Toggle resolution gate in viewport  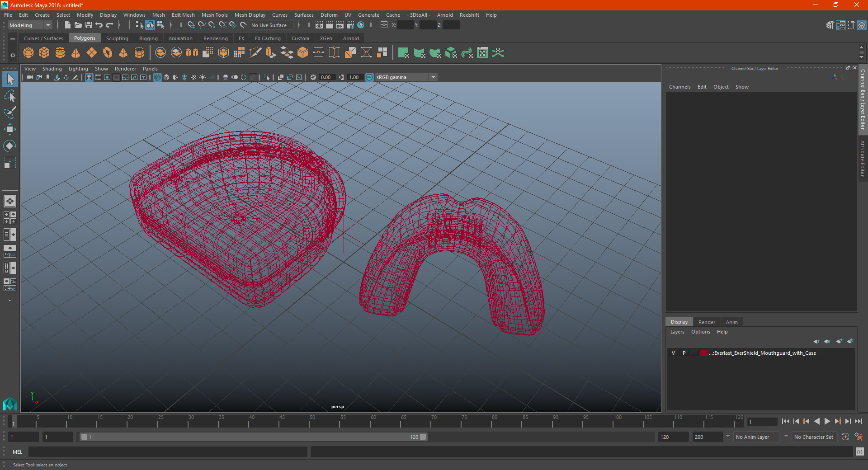click(x=107, y=77)
